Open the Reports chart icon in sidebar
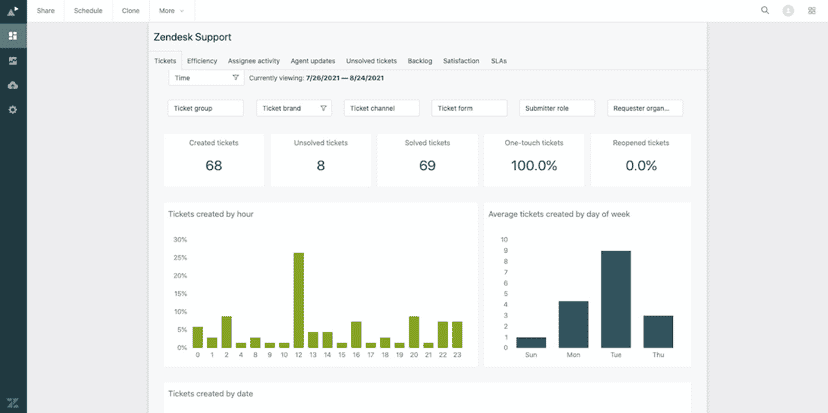Image resolution: width=828 pixels, height=413 pixels. pyautogui.click(x=13, y=61)
